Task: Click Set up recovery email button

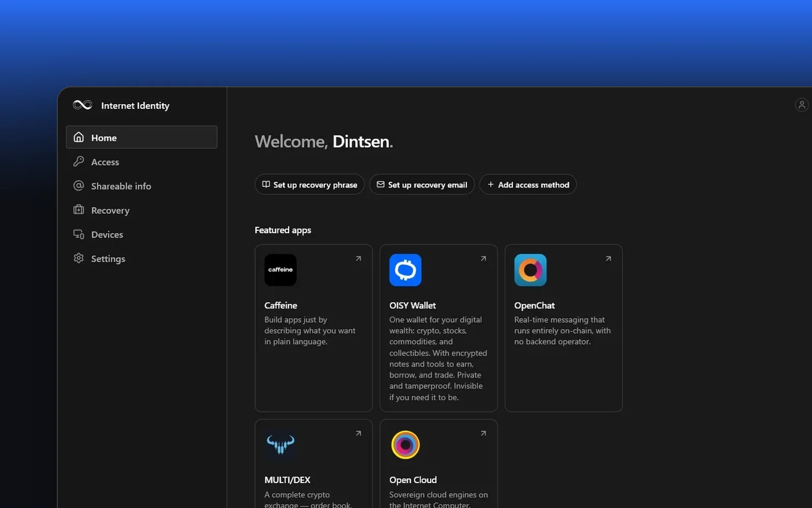Action: click(422, 184)
